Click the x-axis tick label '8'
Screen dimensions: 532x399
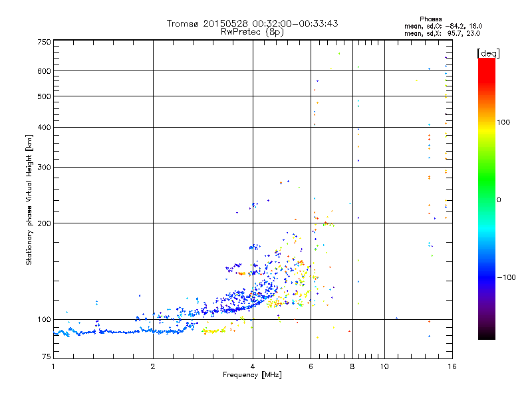[x=352, y=366]
